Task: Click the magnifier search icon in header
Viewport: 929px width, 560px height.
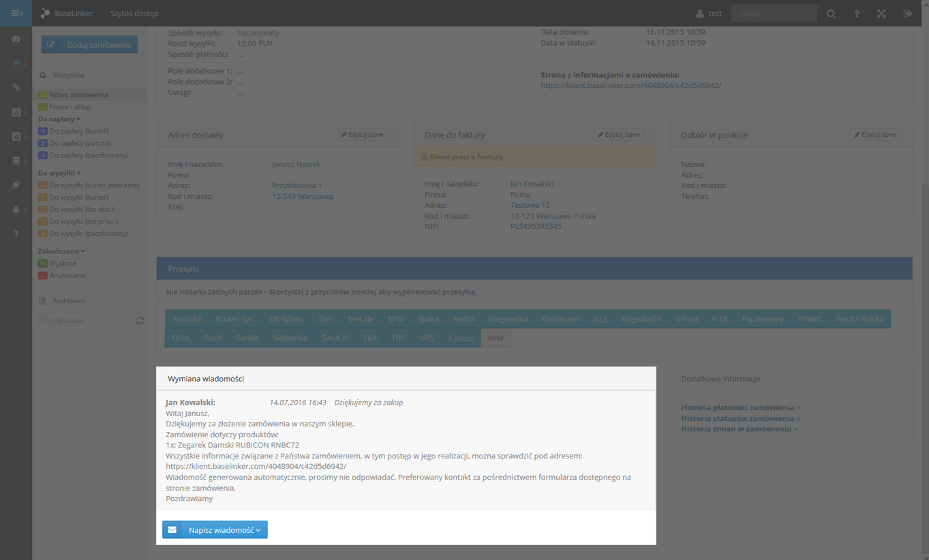Action: coord(831,14)
